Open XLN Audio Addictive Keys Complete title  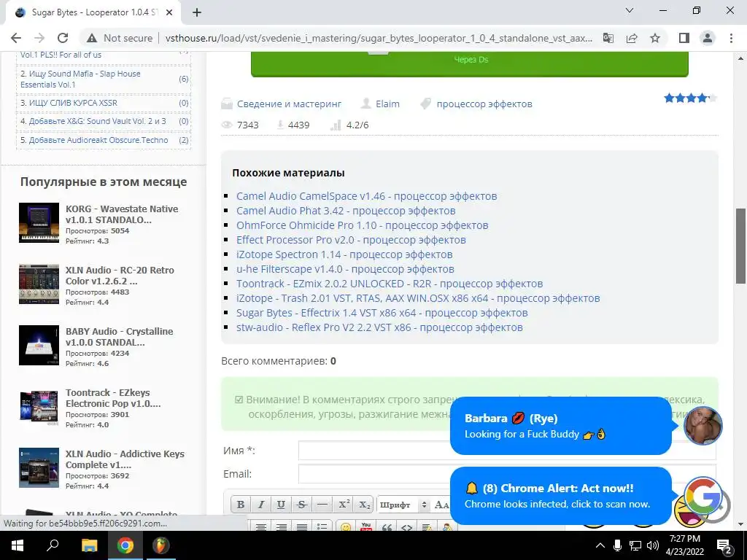(125, 459)
